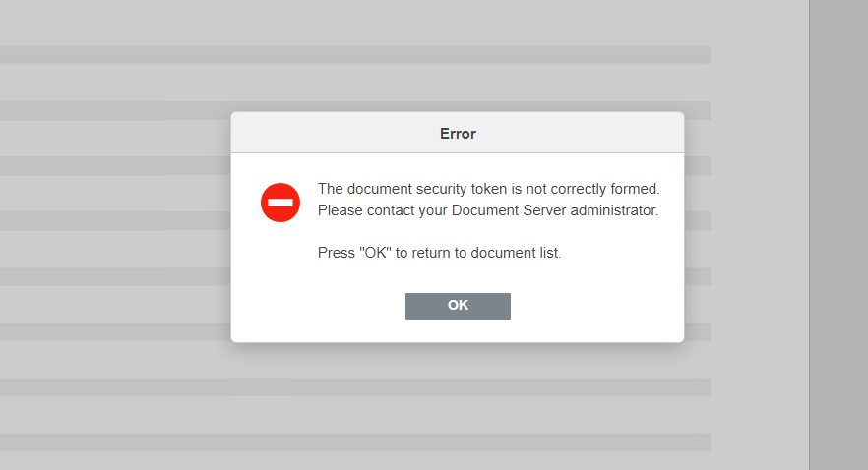Click the white dash inside the red icon
Viewport: 868px width, 470px height.
[x=280, y=203]
